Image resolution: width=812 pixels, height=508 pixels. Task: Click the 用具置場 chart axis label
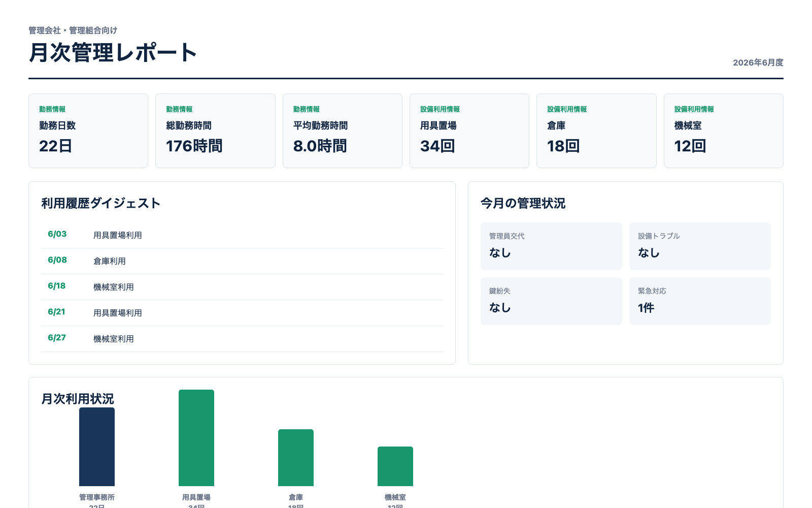pyautogui.click(x=196, y=497)
